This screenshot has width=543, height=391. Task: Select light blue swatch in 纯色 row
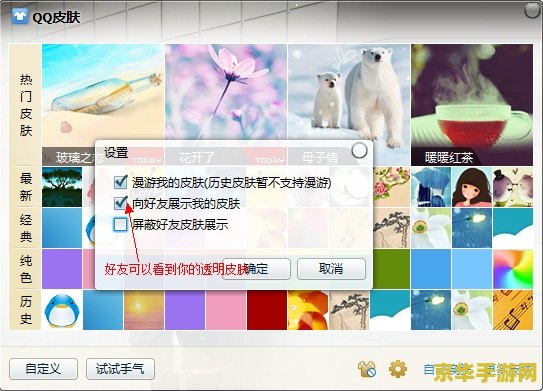click(472, 269)
